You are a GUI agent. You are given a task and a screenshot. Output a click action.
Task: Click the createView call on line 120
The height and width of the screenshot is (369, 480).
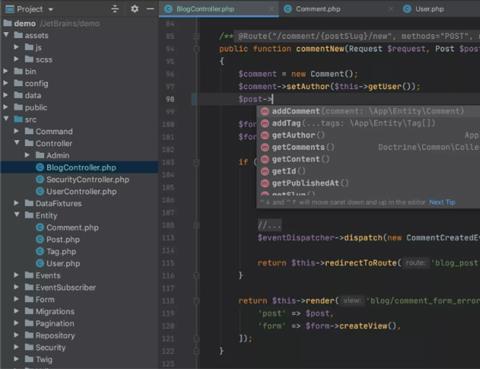click(x=363, y=326)
